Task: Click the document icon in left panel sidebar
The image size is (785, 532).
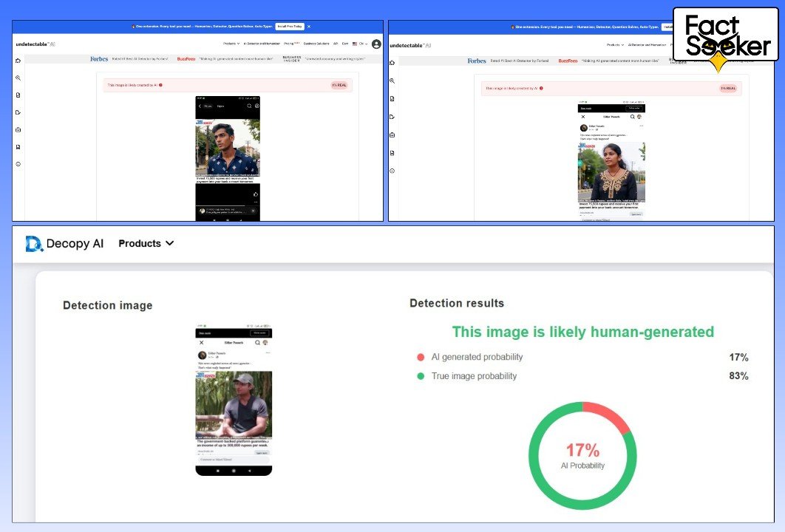Action: coord(18,95)
